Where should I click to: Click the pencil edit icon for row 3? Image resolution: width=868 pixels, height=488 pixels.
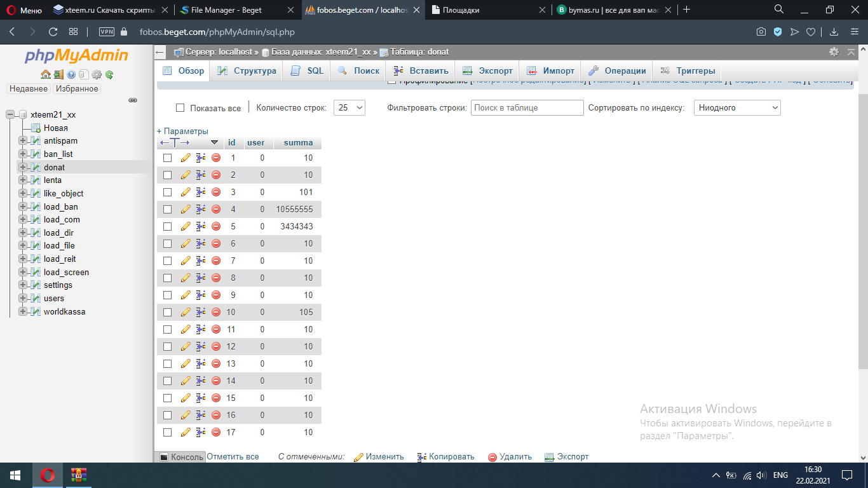(186, 192)
